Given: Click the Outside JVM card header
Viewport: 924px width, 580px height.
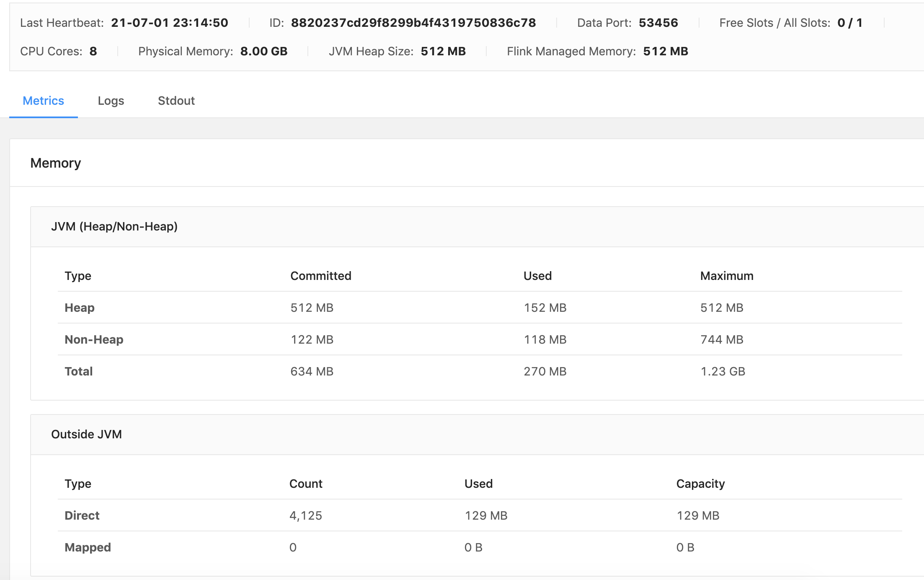Looking at the screenshot, I should [86, 434].
